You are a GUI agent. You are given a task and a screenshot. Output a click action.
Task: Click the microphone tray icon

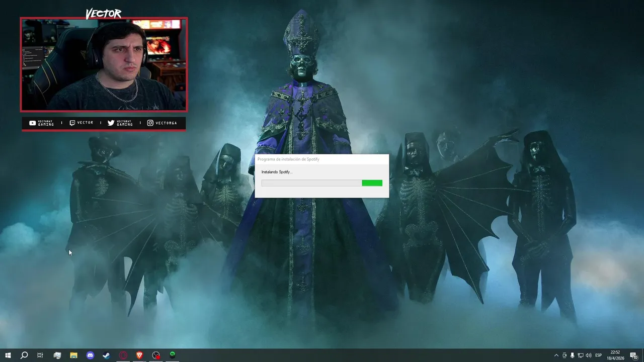(573, 355)
